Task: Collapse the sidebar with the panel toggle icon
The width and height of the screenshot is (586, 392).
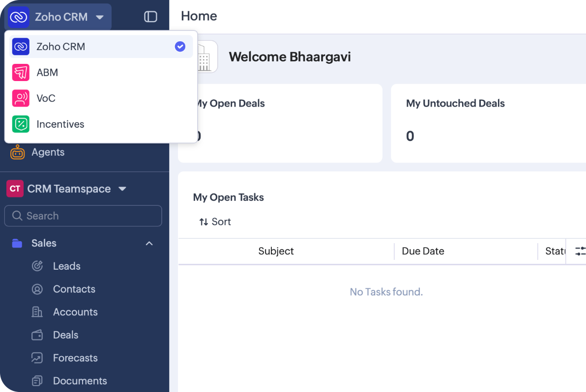Action: 150,17
